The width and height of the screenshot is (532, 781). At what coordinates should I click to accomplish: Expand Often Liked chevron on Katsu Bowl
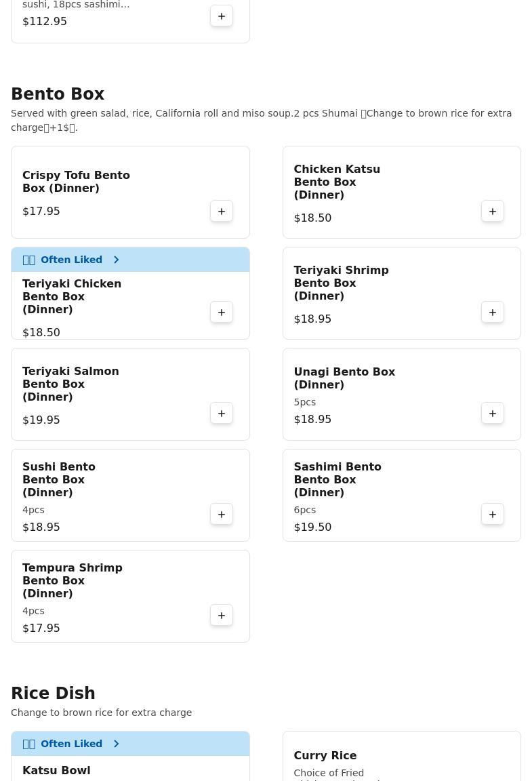coord(117,744)
